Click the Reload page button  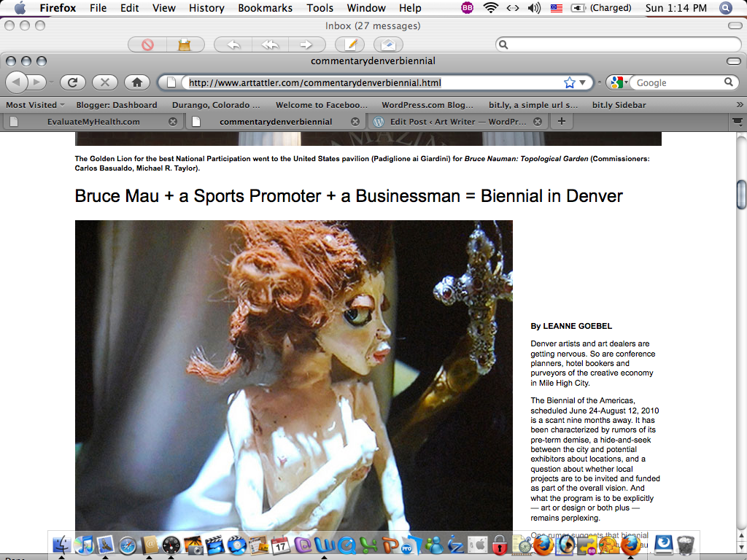click(x=73, y=82)
